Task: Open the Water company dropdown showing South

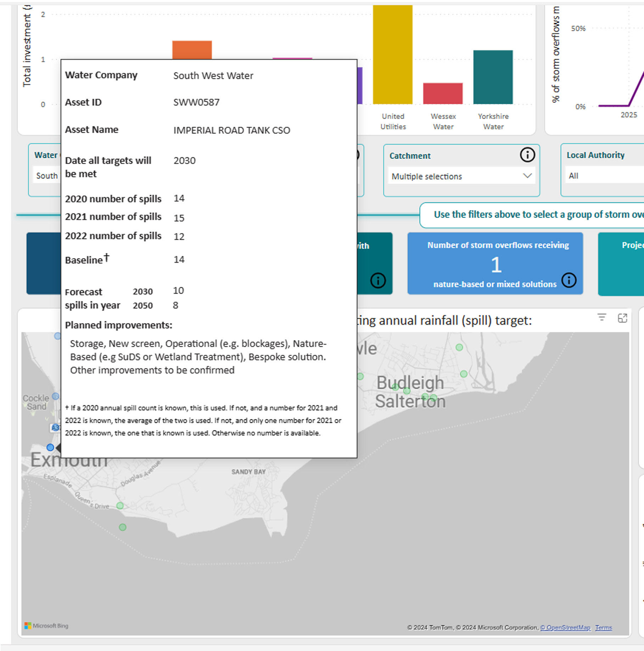Action: [47, 176]
